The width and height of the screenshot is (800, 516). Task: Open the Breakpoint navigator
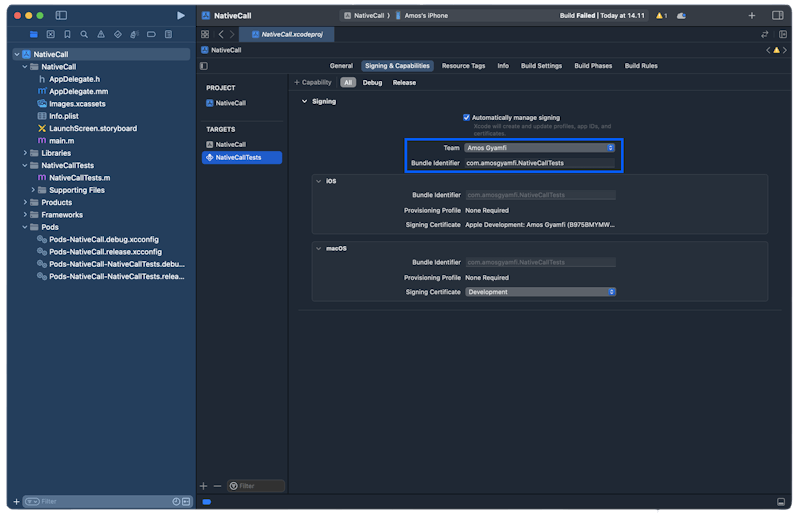tap(151, 34)
